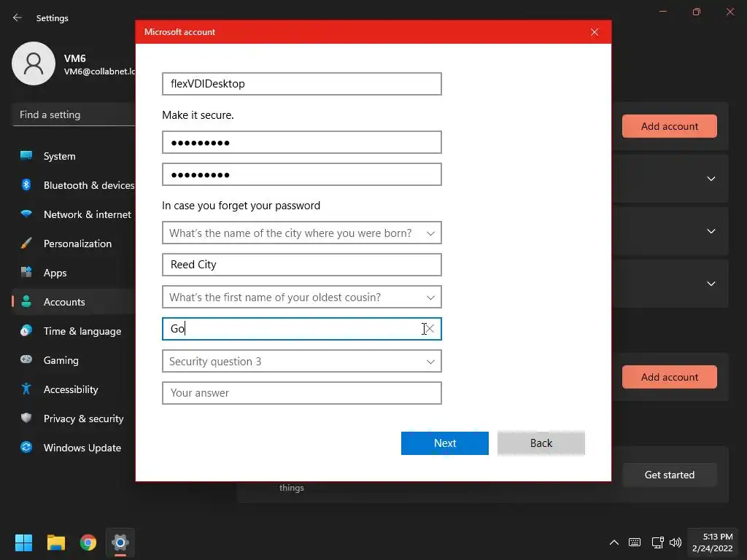Viewport: 747px width, 560px height.
Task: Click the Apps sidebar icon
Action: [x=26, y=273]
